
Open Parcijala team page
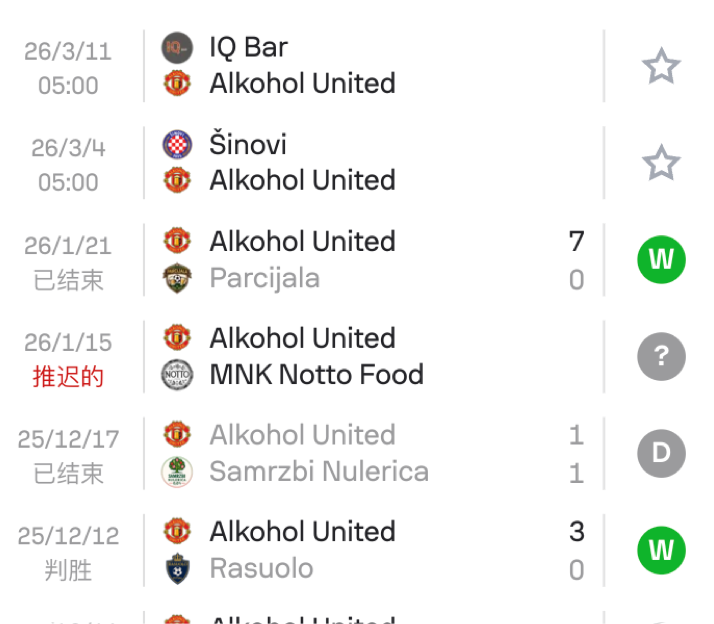[x=265, y=278]
